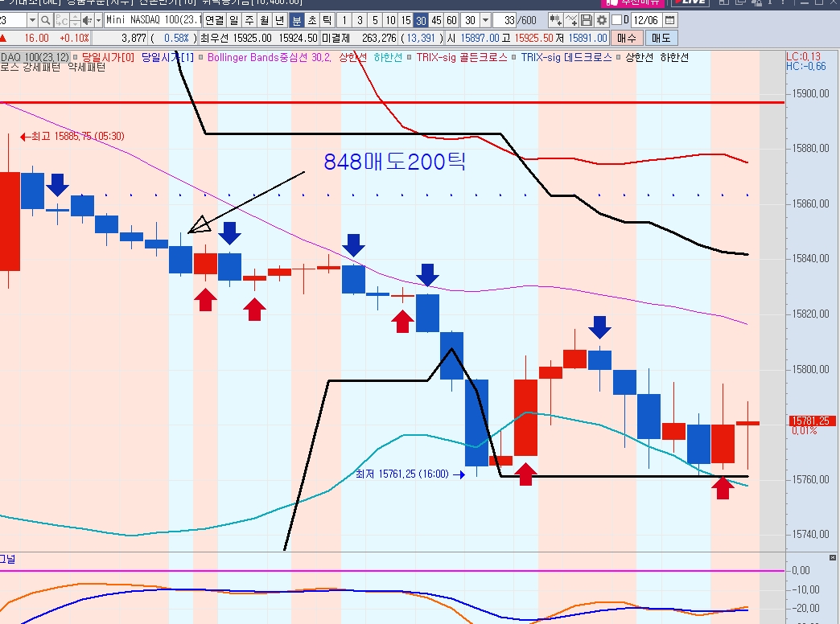Viewport: 840px width, 624px height.
Task: Open the add-indicator candlestick icon
Action: [x=555, y=20]
